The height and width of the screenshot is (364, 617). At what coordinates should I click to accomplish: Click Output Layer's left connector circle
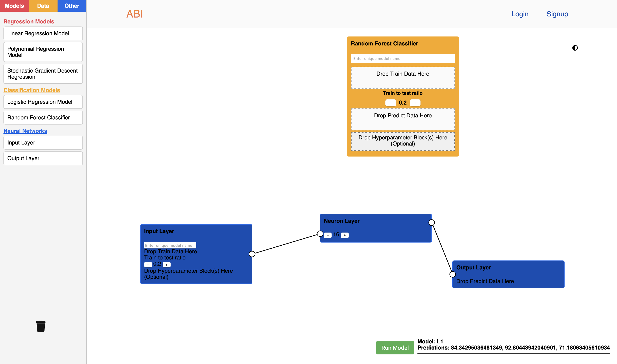[x=452, y=274]
